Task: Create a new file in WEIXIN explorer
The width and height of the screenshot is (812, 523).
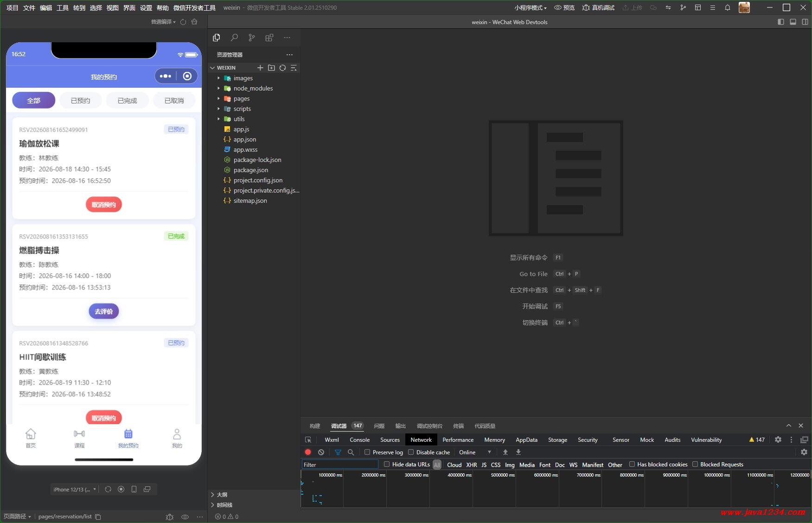Action: (260, 68)
